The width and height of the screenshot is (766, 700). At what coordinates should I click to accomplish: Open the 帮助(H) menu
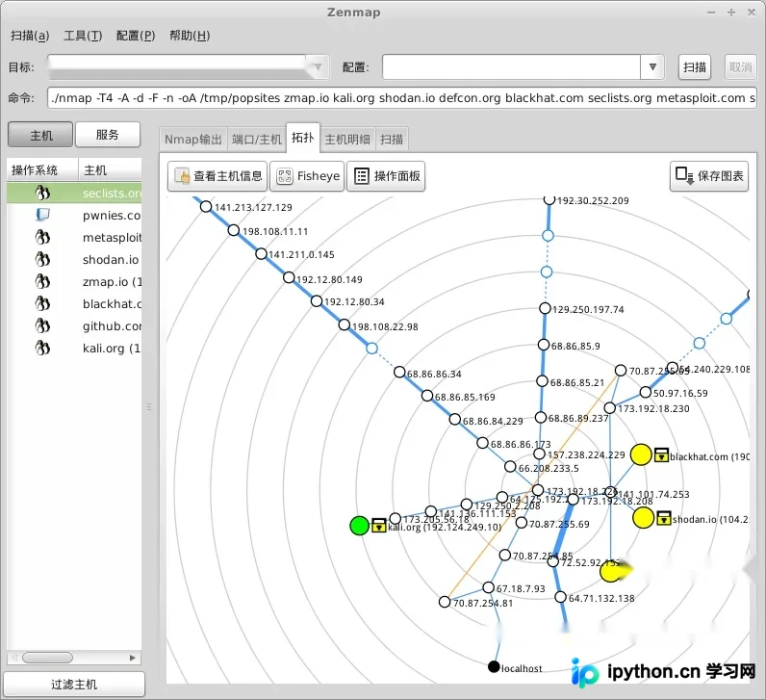click(x=190, y=36)
